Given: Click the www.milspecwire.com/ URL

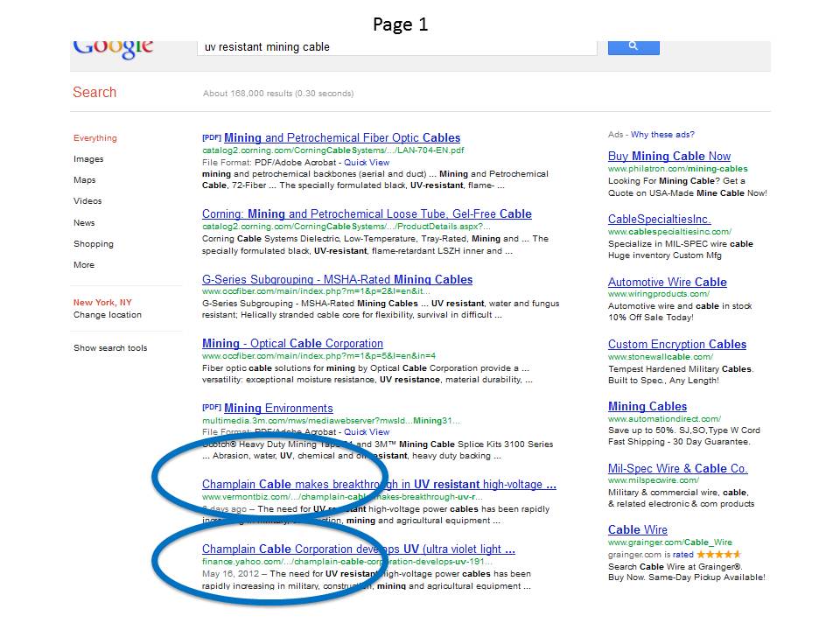Looking at the screenshot, I should [653, 480].
